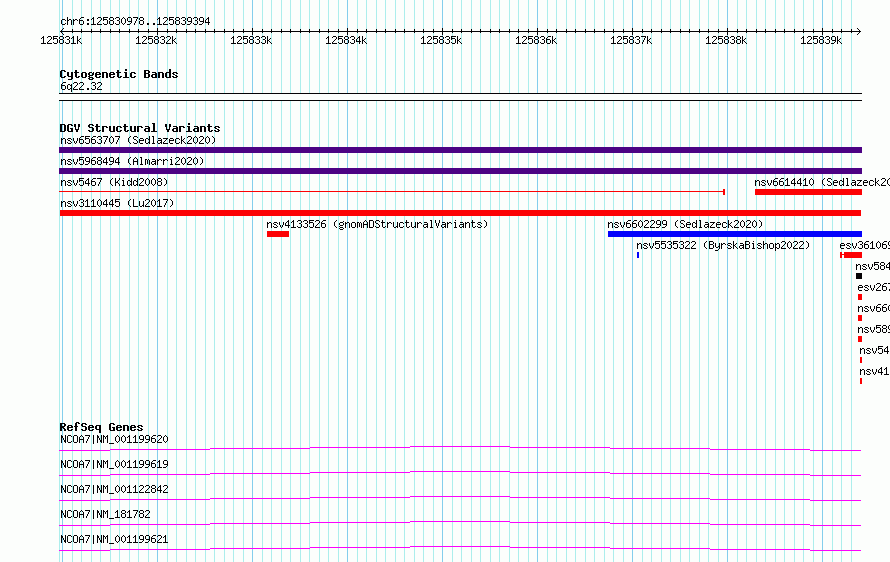Screen dimensions: 890x562
Task: Click the small red esv267 variant marker
Action: tap(860, 297)
